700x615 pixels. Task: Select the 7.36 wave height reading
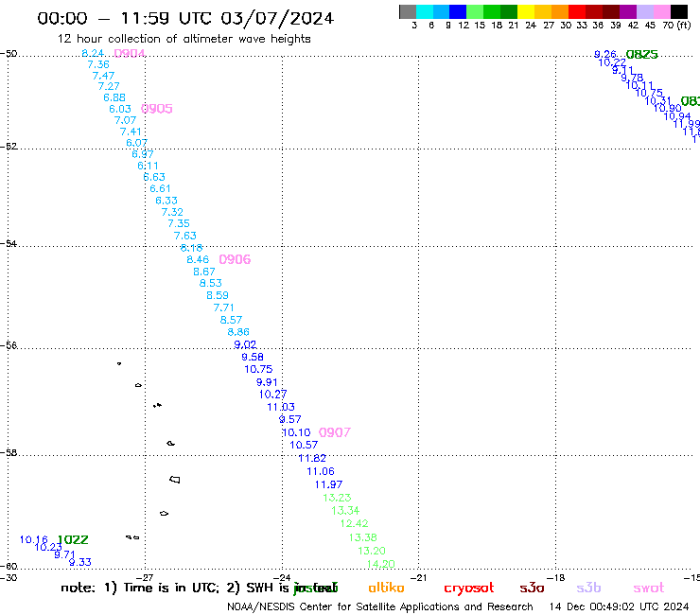coord(98,64)
